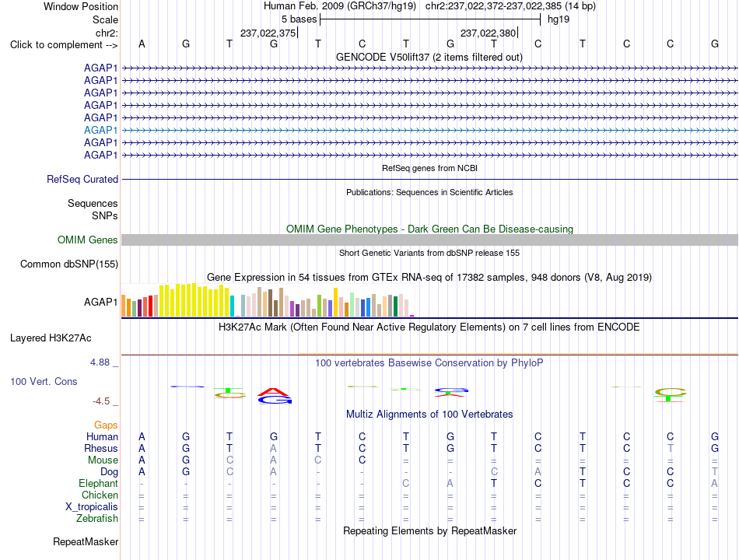Click the GTEx Gene Expression track title
This screenshot has width=739, height=560.
(429, 278)
